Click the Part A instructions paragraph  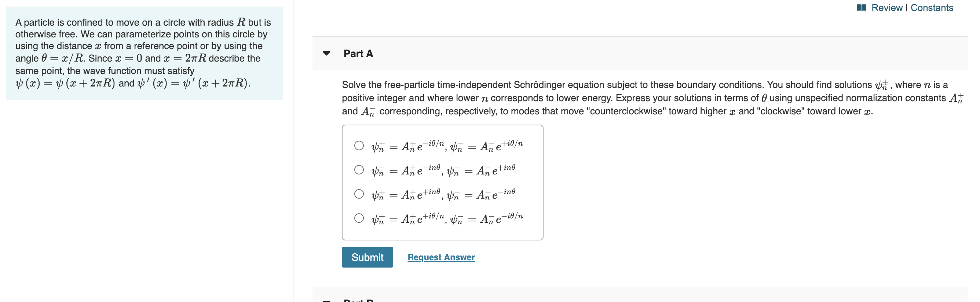click(647, 98)
